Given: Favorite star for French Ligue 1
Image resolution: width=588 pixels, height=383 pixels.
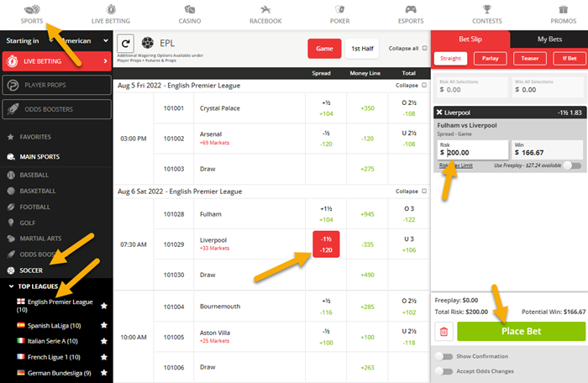Looking at the screenshot, I should point(104,357).
